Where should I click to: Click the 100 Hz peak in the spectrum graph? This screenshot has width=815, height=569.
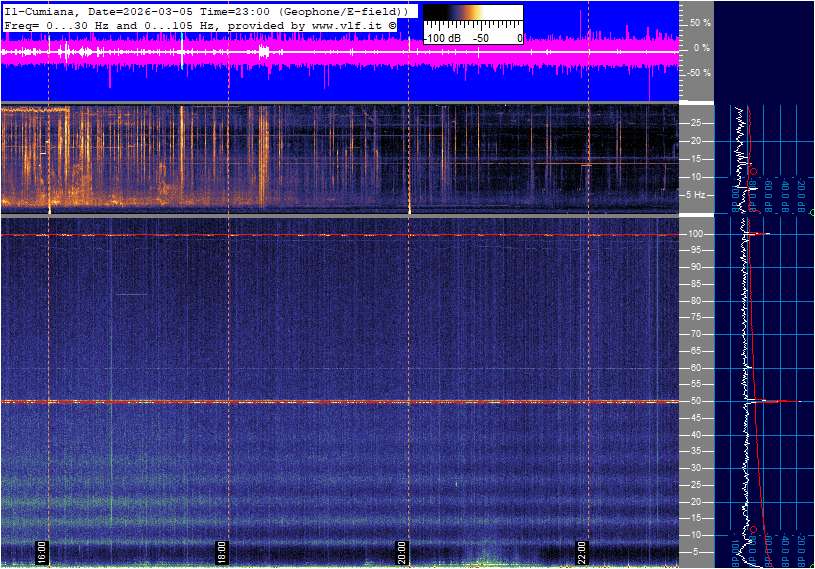pos(760,234)
